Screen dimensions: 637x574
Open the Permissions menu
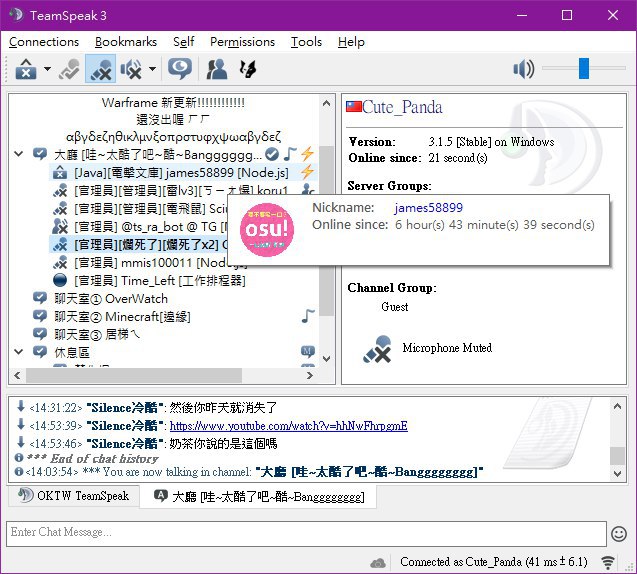tap(242, 42)
